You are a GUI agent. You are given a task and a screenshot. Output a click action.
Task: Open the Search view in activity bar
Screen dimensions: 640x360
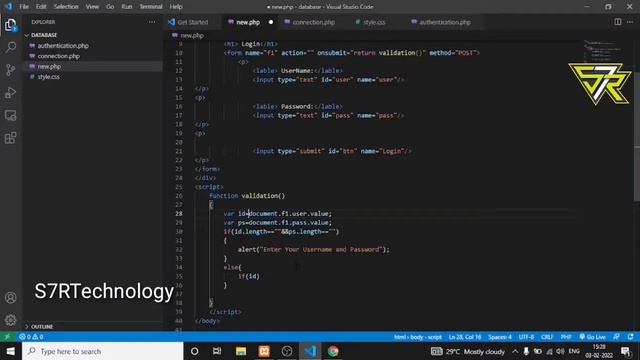click(x=11, y=47)
